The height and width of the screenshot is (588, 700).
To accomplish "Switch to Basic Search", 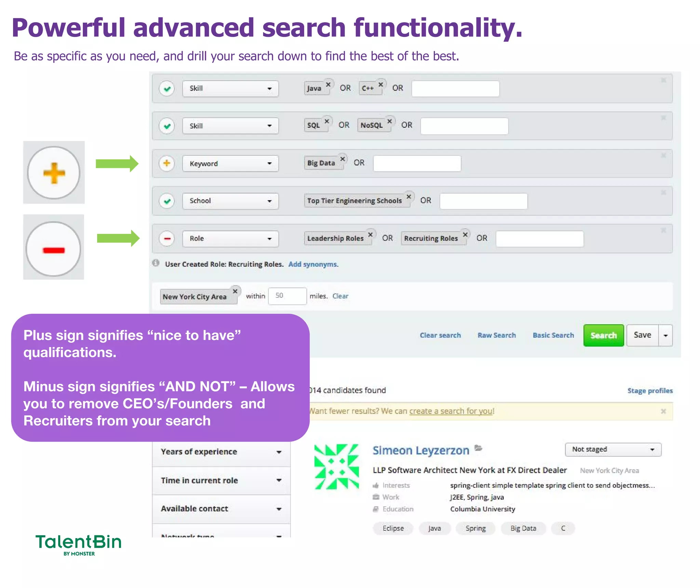I will pyautogui.click(x=553, y=335).
